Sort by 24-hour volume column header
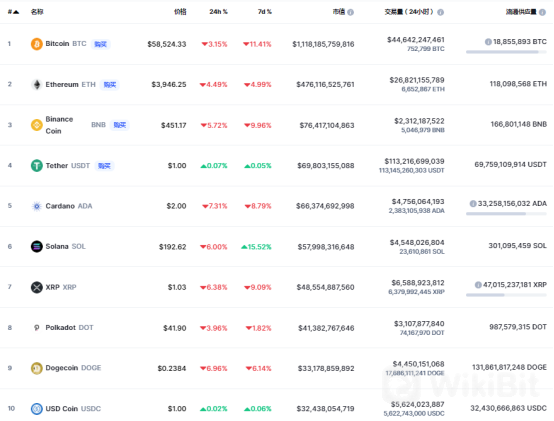The width and height of the screenshot is (554, 421). pos(409,12)
